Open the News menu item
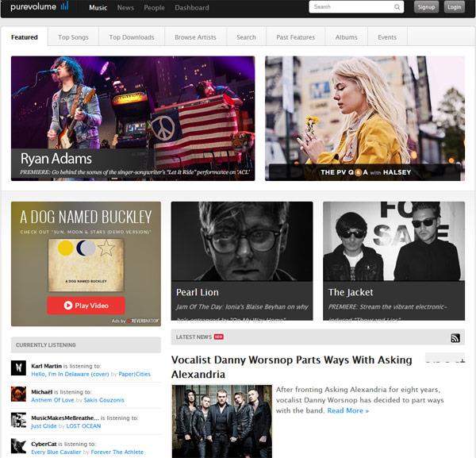The width and height of the screenshot is (476, 458). tap(125, 8)
